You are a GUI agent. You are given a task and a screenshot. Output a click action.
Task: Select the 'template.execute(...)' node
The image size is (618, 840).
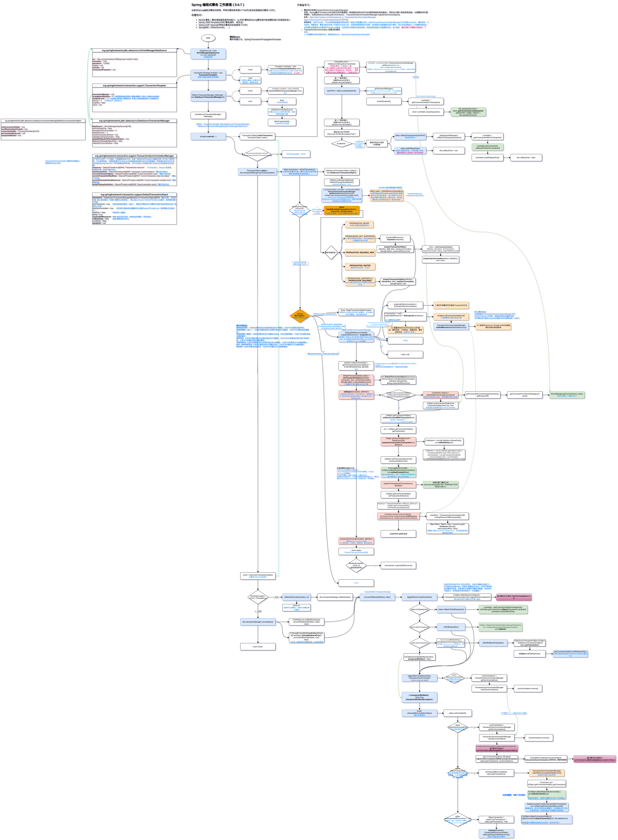point(208,137)
